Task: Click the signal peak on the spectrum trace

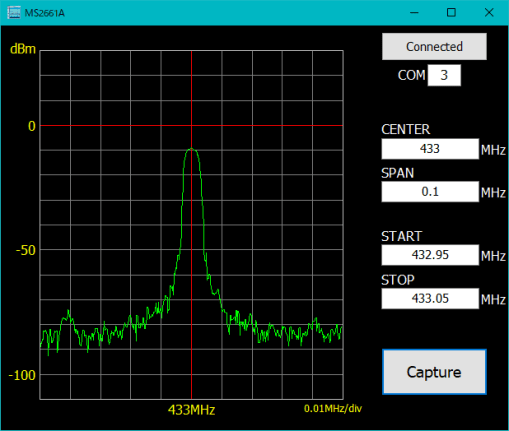Action: click(191, 149)
